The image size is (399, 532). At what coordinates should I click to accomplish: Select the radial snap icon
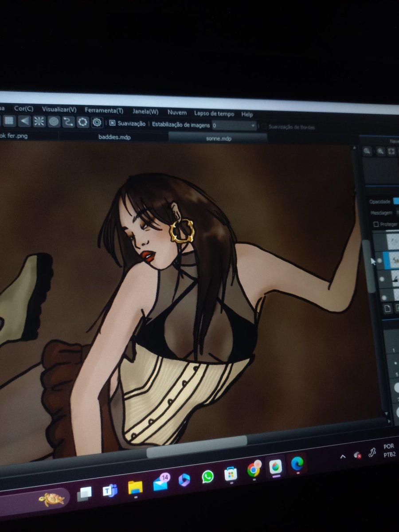(39, 121)
